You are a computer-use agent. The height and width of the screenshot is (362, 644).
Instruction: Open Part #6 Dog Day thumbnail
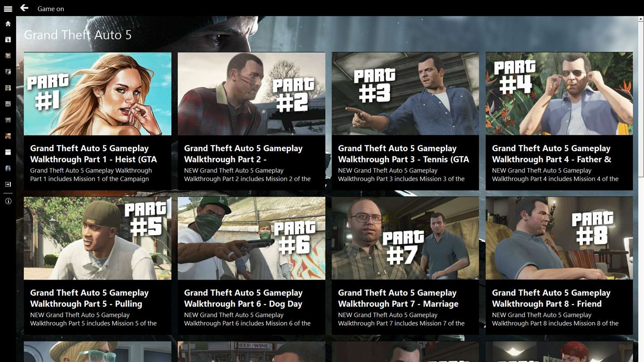coord(251,238)
